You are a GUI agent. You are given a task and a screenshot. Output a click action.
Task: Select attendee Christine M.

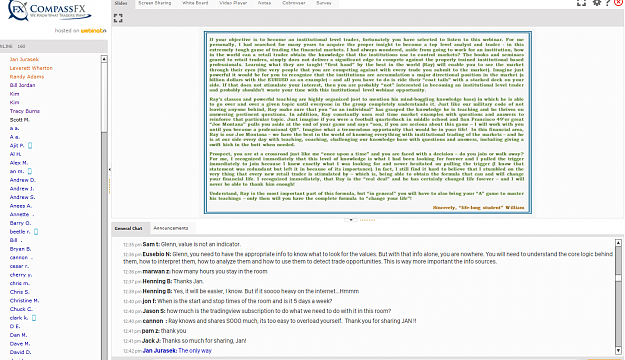coord(24,301)
